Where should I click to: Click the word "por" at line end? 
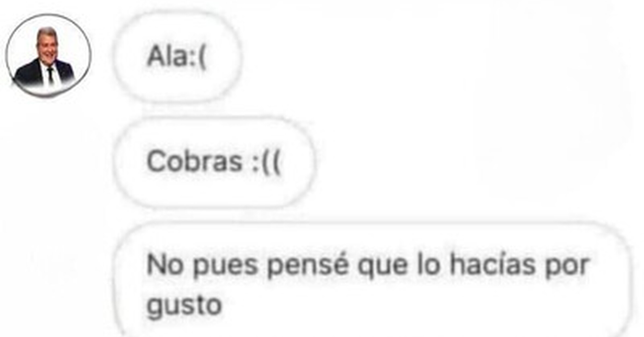(567, 266)
